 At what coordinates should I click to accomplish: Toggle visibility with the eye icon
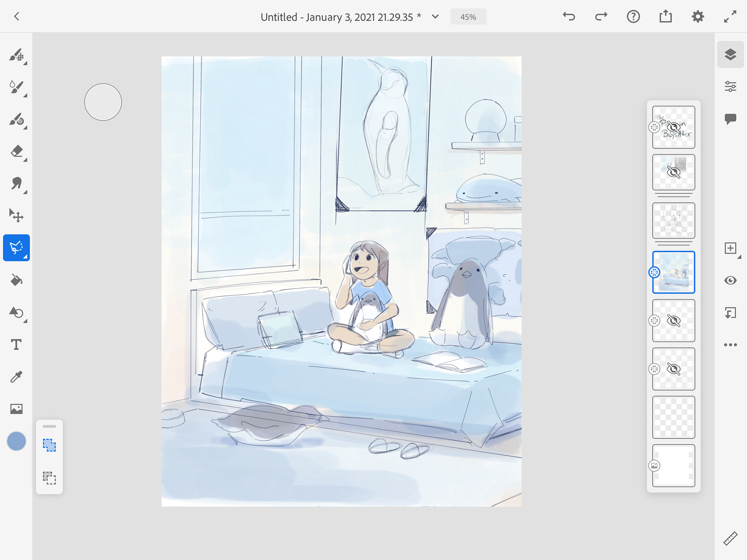(730, 280)
